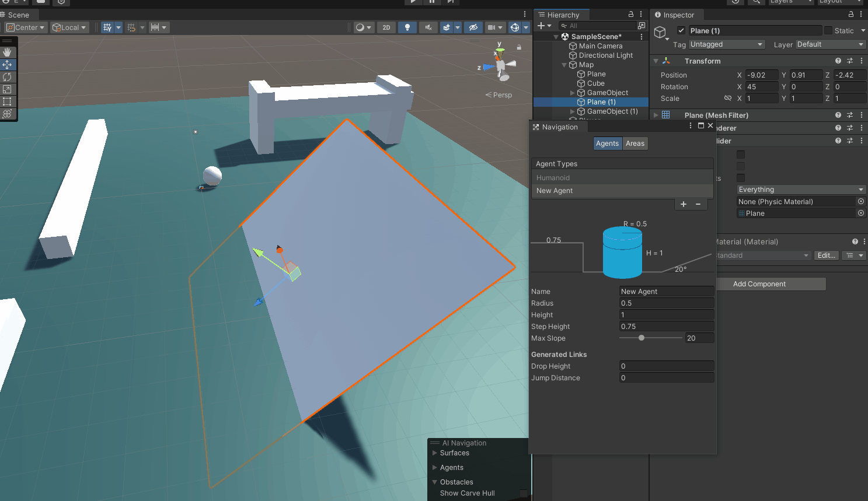Click the orientation gizmo in Scene view
The height and width of the screenshot is (501, 868).
point(500,64)
